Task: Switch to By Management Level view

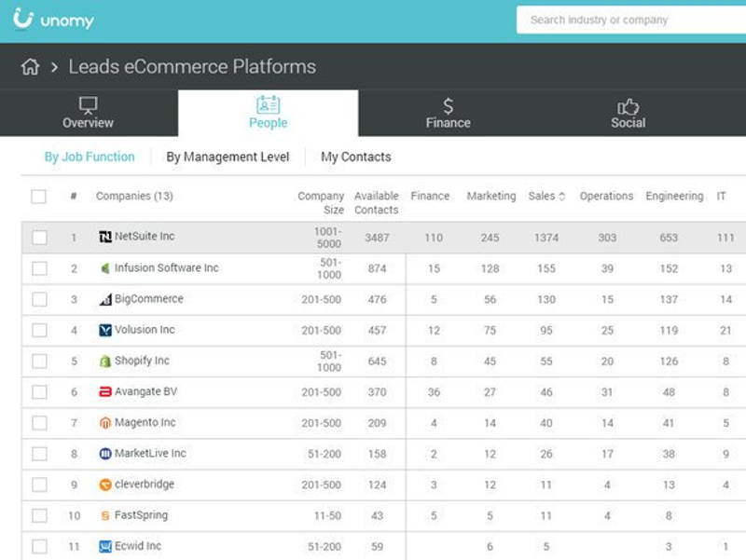Action: (228, 157)
